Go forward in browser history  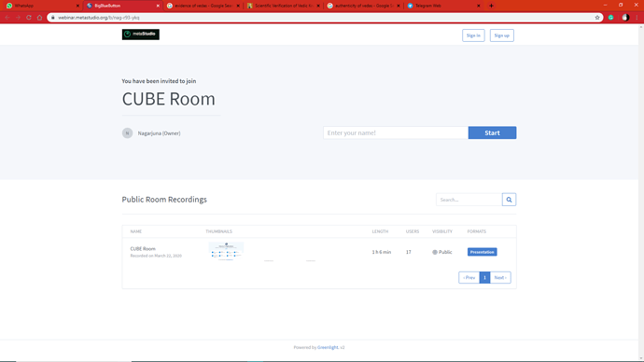coord(18,18)
